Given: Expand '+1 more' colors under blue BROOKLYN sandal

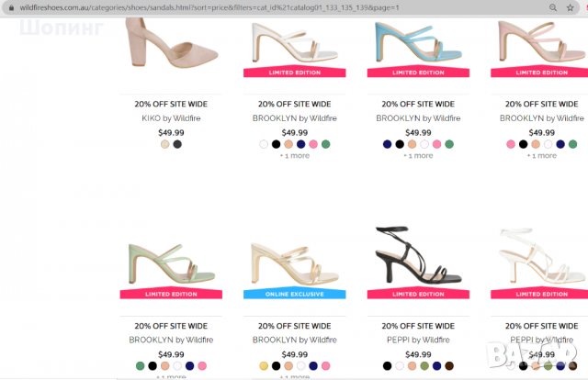Looking at the screenshot, I should [x=418, y=155].
